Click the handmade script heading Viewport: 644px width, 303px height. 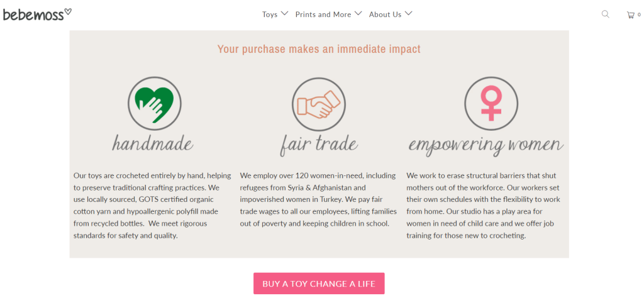click(x=153, y=143)
